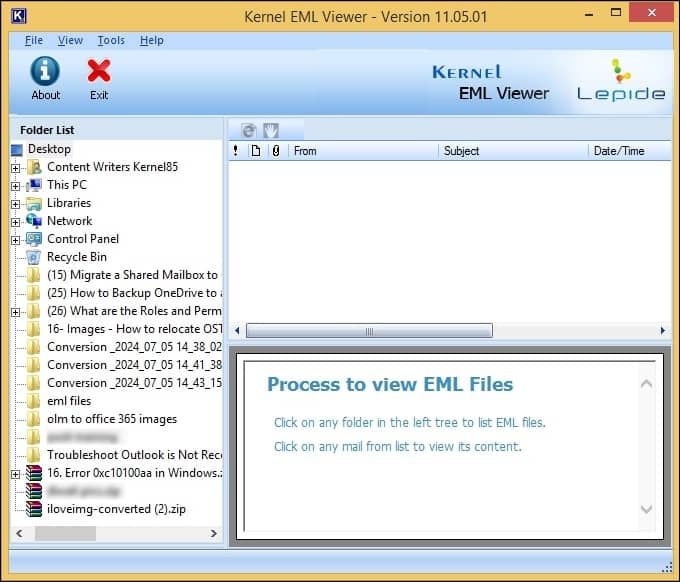This screenshot has height=582, width=680.
Task: Click 'Click on any mail from list' text
Action: click(398, 447)
